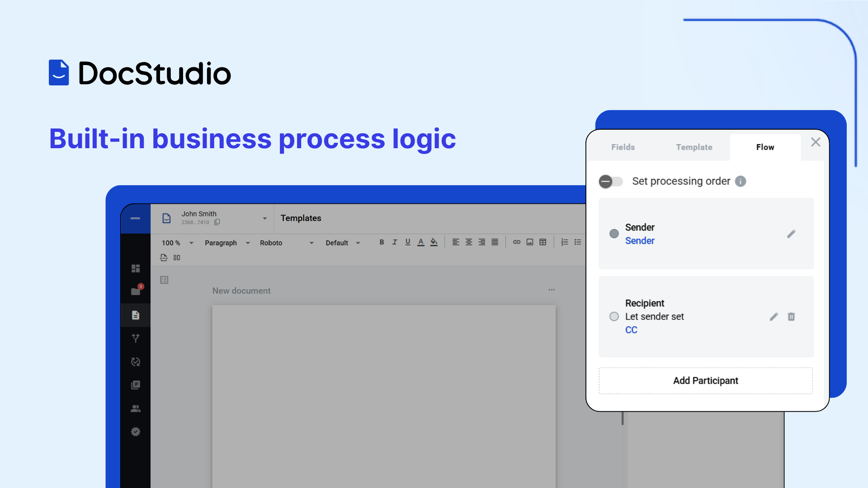
Task: Click the CC link under Recipient
Action: click(631, 330)
